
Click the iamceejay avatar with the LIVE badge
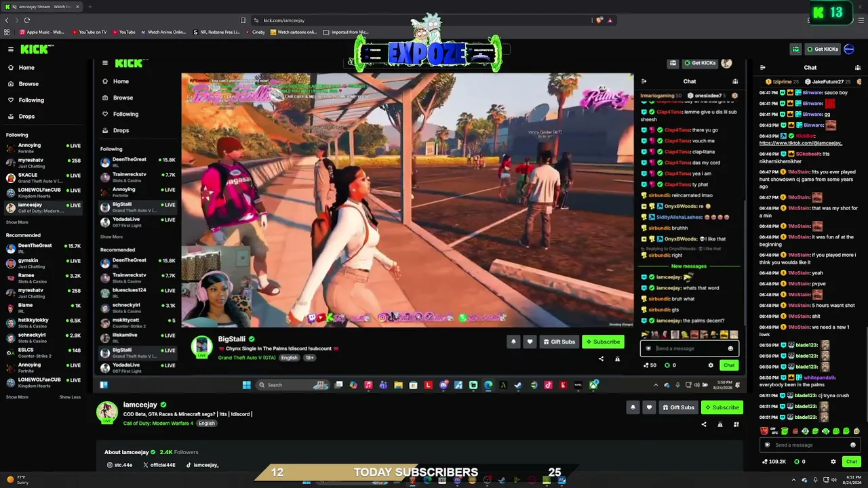point(106,412)
